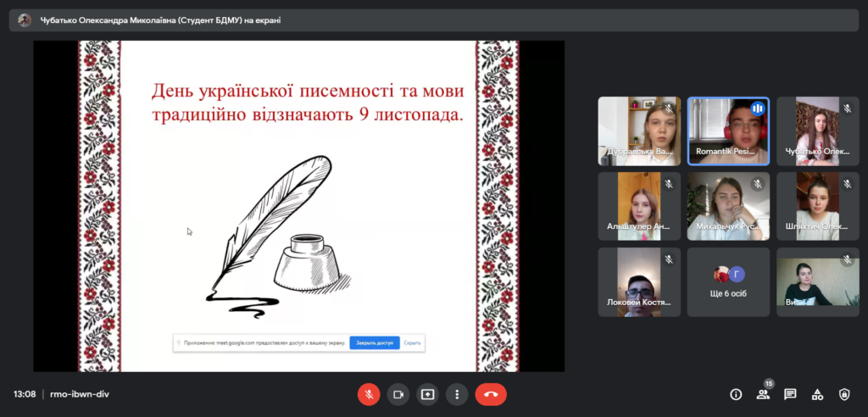868x417 pixels.
Task: Select the Дубравська participant video tile
Action: [639, 131]
